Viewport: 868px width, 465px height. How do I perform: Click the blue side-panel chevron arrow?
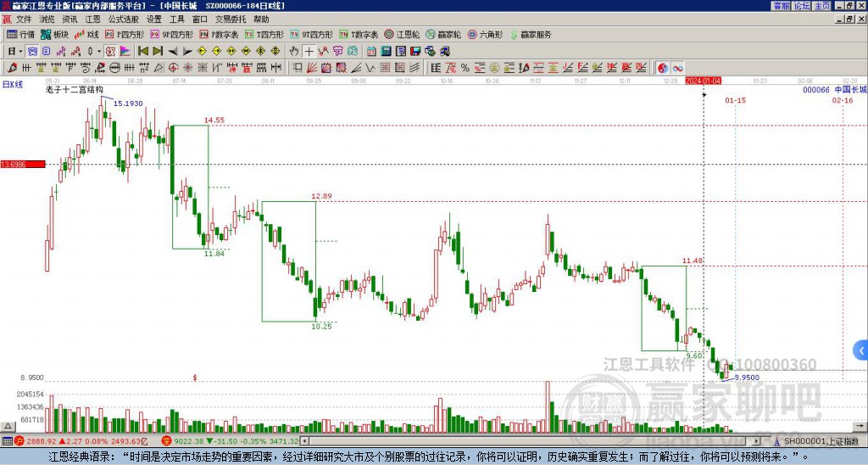tap(861, 350)
